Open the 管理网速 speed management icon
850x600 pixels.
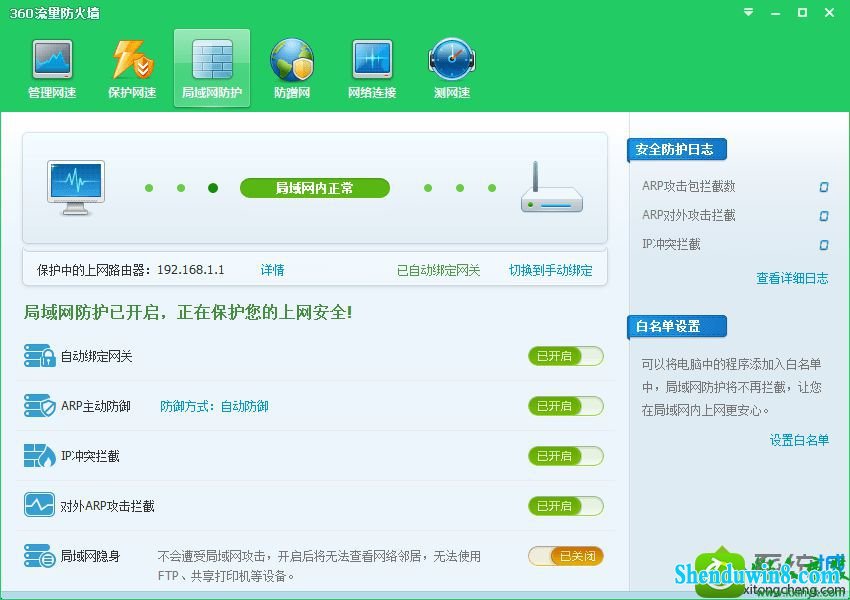pos(52,60)
